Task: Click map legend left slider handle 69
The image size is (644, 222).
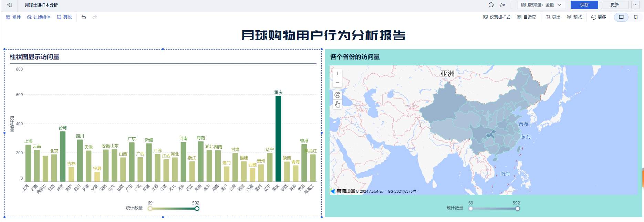Action: [x=471, y=209]
